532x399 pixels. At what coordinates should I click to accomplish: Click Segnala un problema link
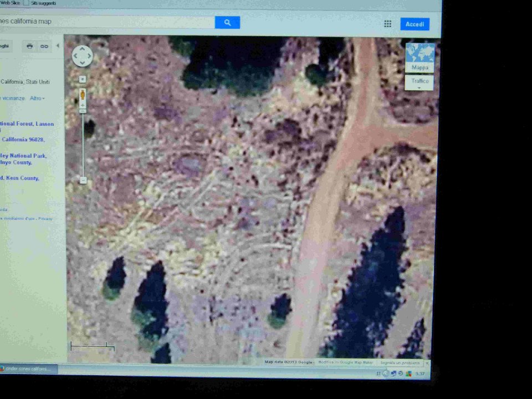pyautogui.click(x=400, y=362)
